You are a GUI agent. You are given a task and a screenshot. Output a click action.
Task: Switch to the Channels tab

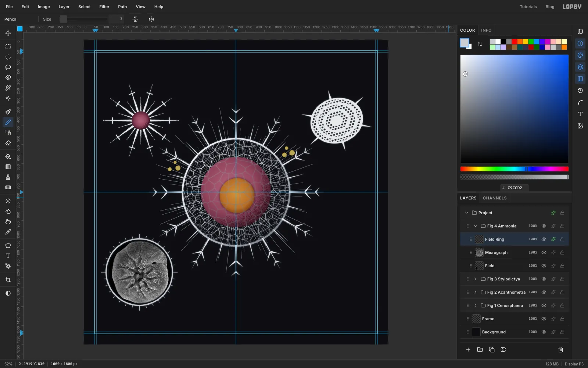tap(495, 198)
